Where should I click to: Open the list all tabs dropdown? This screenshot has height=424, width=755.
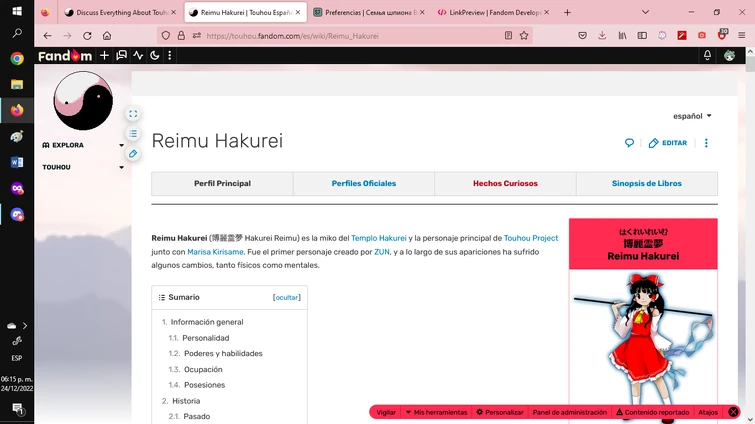(645, 13)
